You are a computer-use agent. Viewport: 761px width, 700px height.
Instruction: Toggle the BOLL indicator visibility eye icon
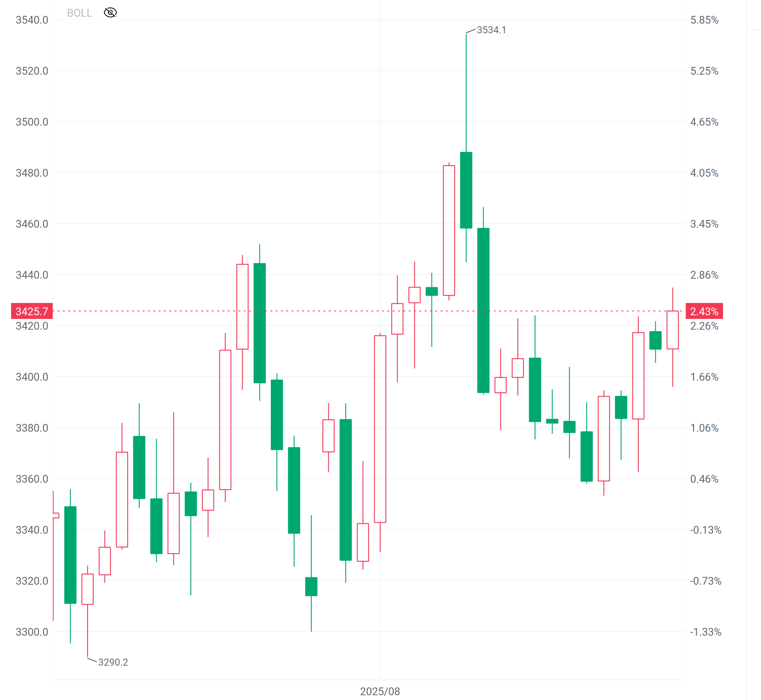(x=110, y=13)
